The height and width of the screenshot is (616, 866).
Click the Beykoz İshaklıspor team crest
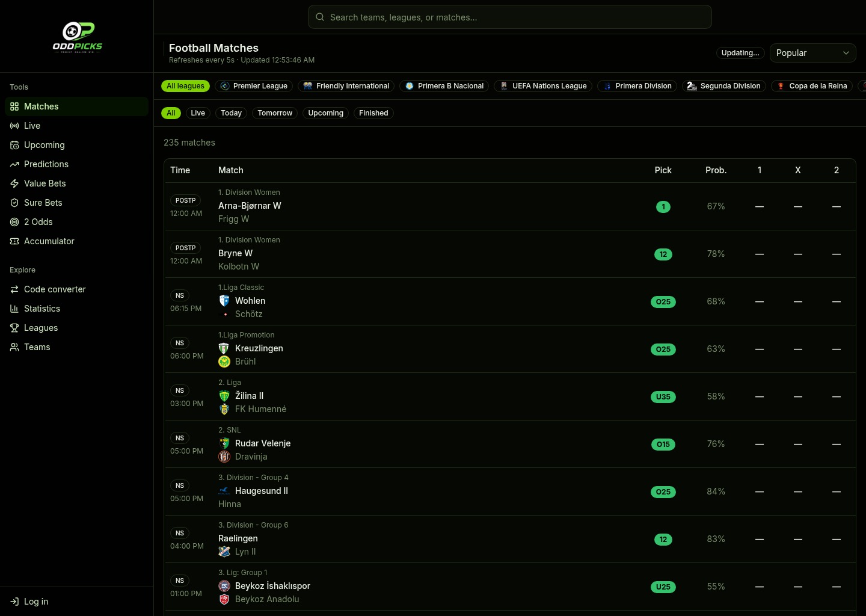224,586
